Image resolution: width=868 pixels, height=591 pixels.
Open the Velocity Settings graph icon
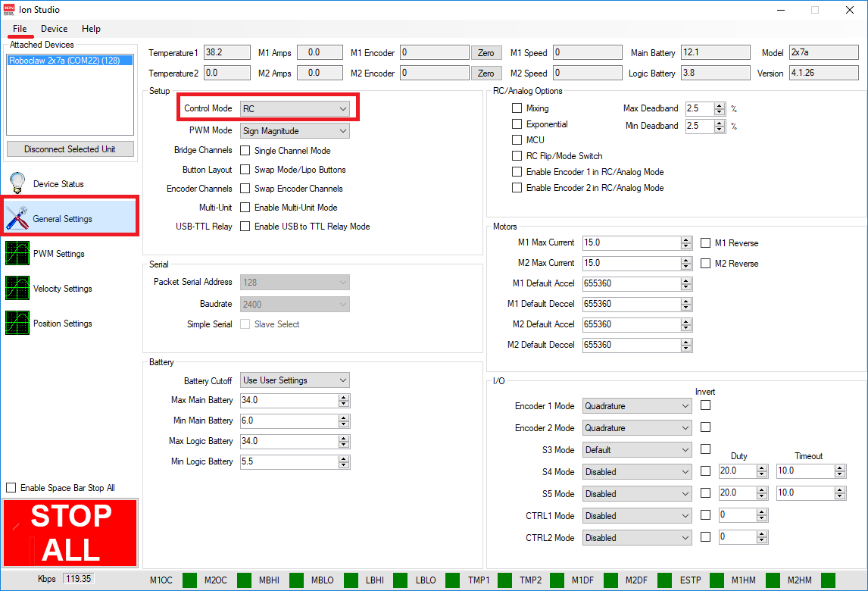click(x=17, y=289)
